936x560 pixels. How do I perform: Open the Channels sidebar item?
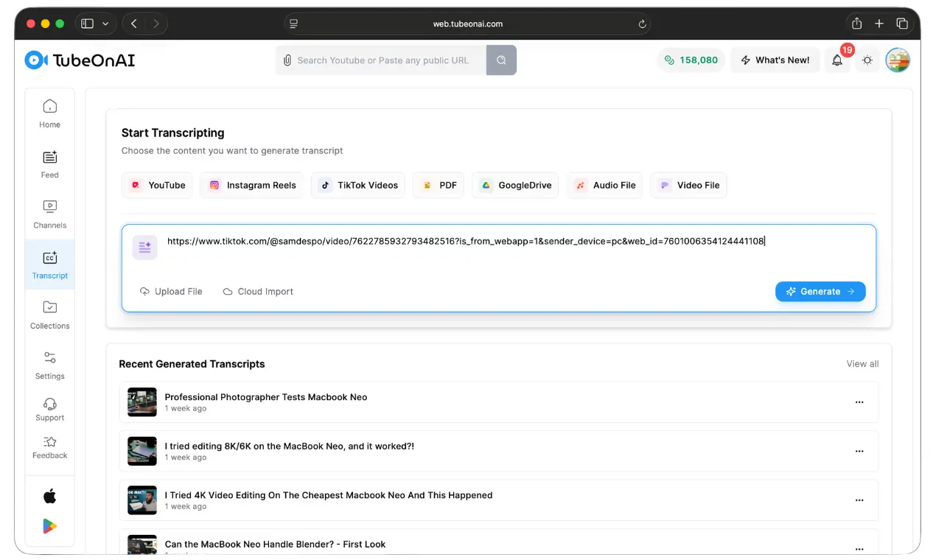click(x=50, y=214)
